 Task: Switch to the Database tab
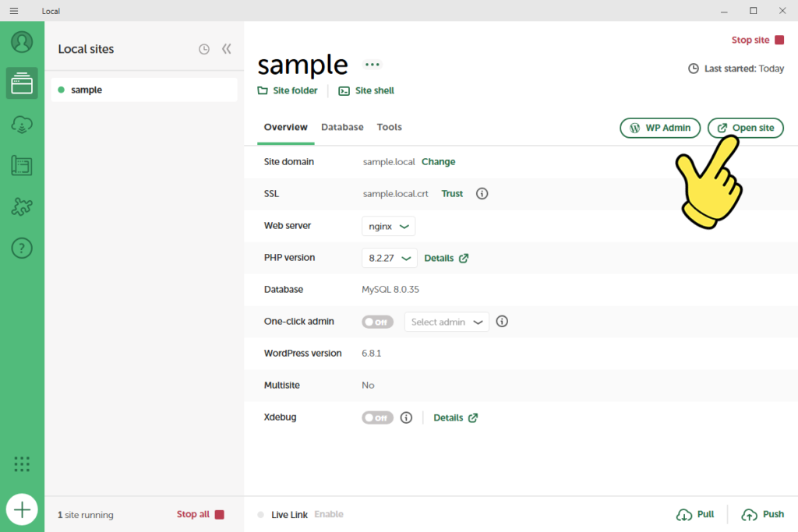(342, 127)
